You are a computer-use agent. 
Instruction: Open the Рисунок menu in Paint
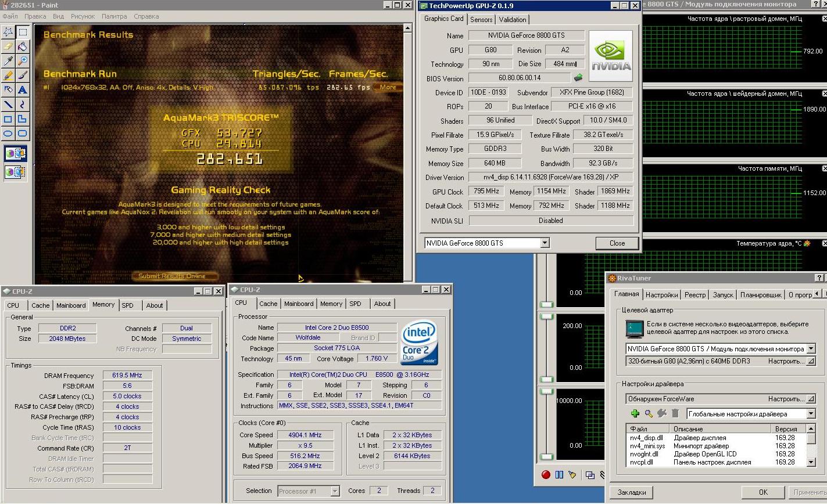pyautogui.click(x=82, y=16)
